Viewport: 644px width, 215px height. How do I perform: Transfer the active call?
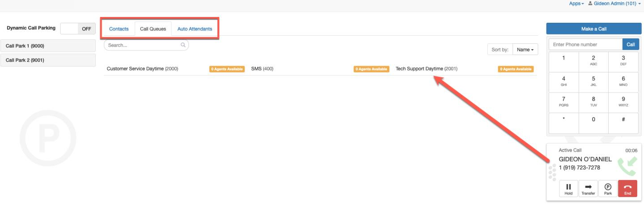(x=588, y=189)
